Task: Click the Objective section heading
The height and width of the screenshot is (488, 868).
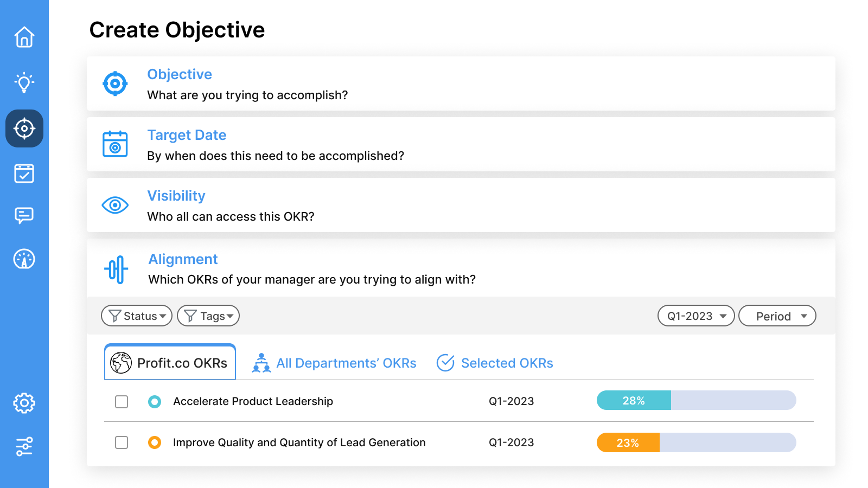Action: [180, 74]
